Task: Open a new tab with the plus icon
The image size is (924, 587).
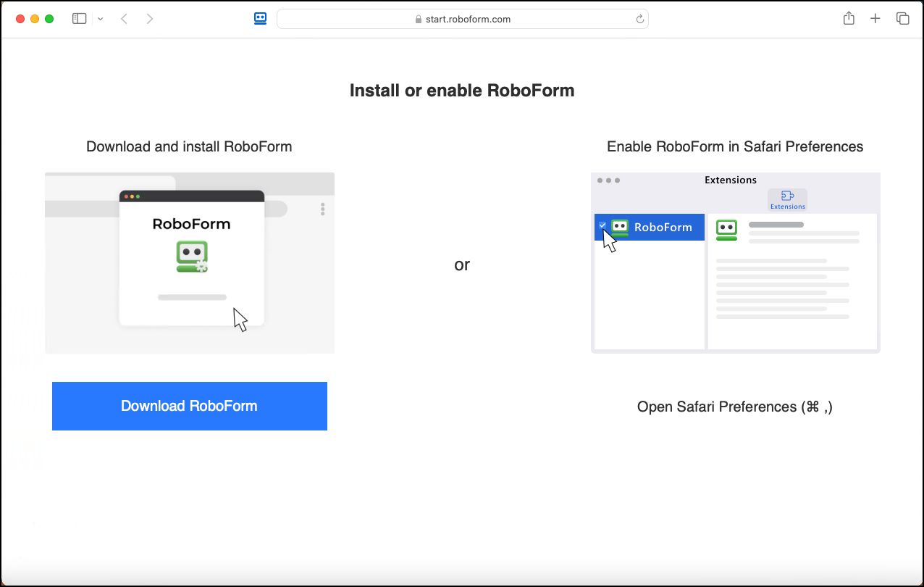Action: tap(875, 18)
